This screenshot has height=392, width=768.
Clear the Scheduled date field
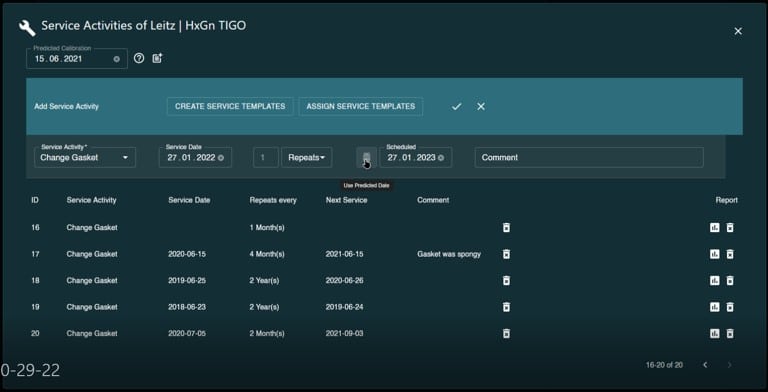coord(441,158)
